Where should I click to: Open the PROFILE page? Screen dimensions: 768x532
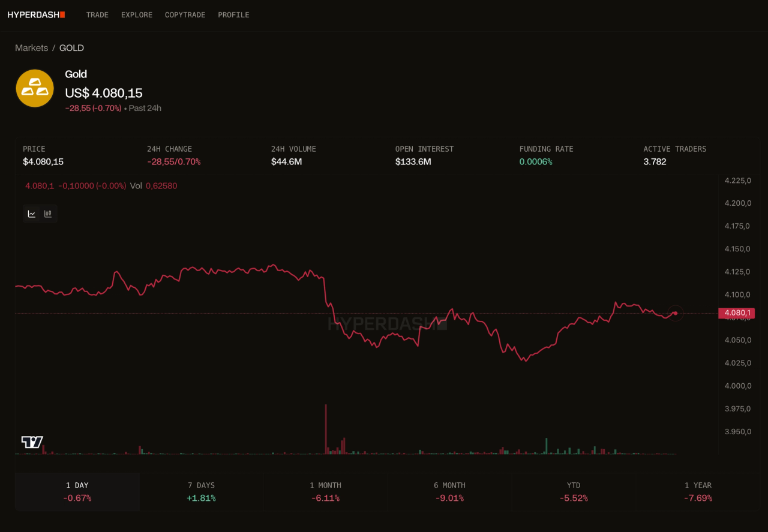(233, 15)
